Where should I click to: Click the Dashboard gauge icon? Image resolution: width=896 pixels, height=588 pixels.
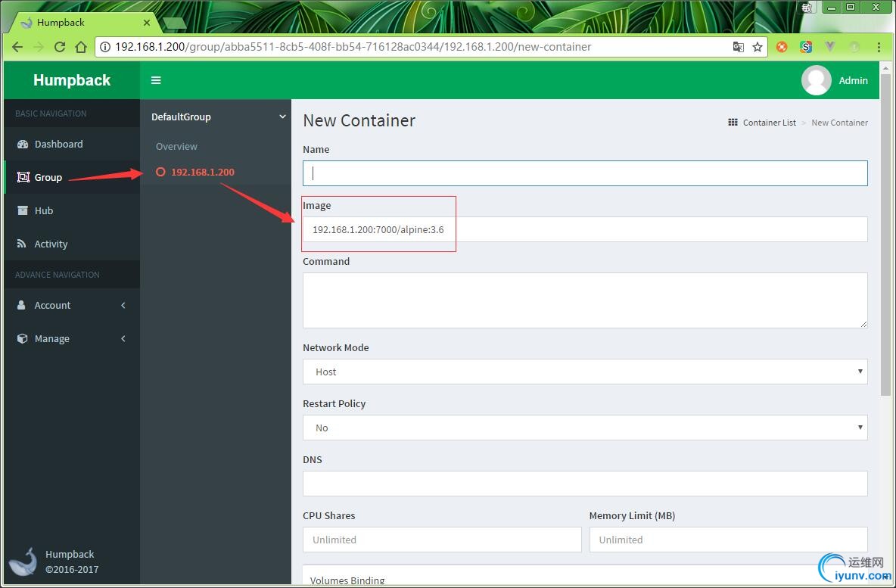(22, 144)
